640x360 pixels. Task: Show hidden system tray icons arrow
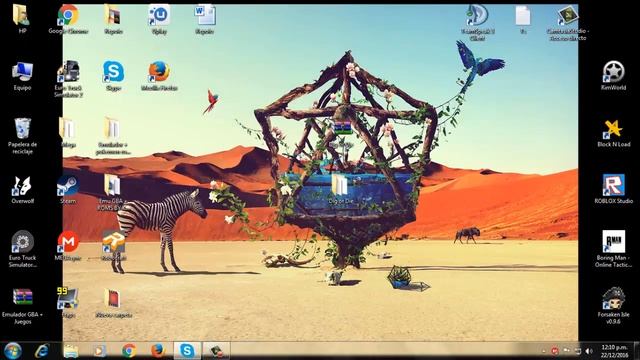pos(543,351)
